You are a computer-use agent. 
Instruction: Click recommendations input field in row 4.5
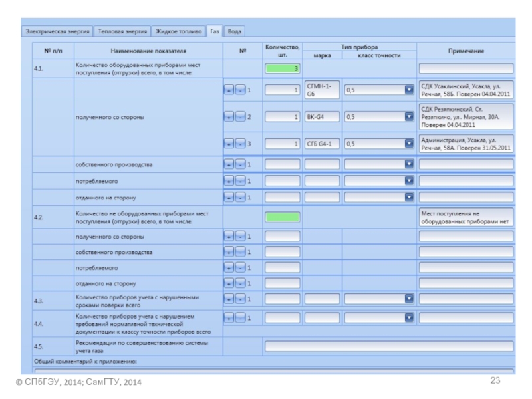click(389, 346)
